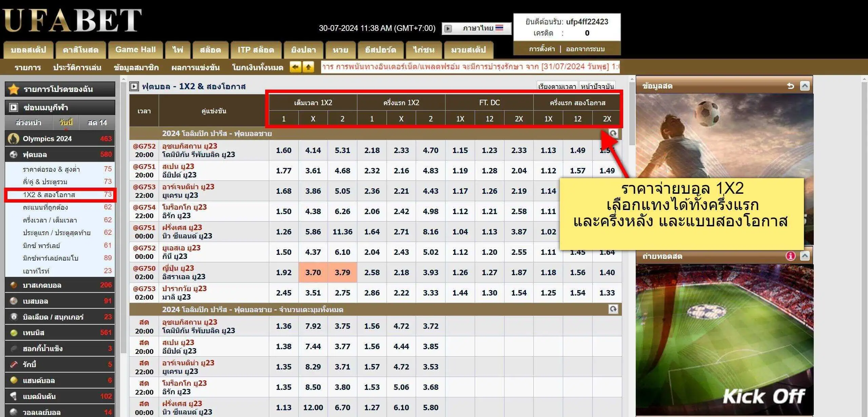Hide the sports menu via ซ่อนเมนูกีฬา
This screenshot has width=868, height=417.
(x=60, y=108)
